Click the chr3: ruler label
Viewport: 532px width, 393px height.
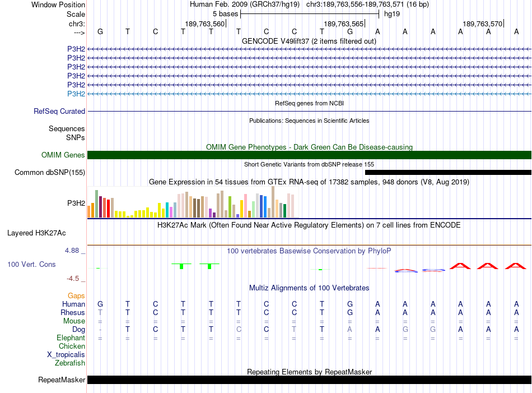point(77,24)
